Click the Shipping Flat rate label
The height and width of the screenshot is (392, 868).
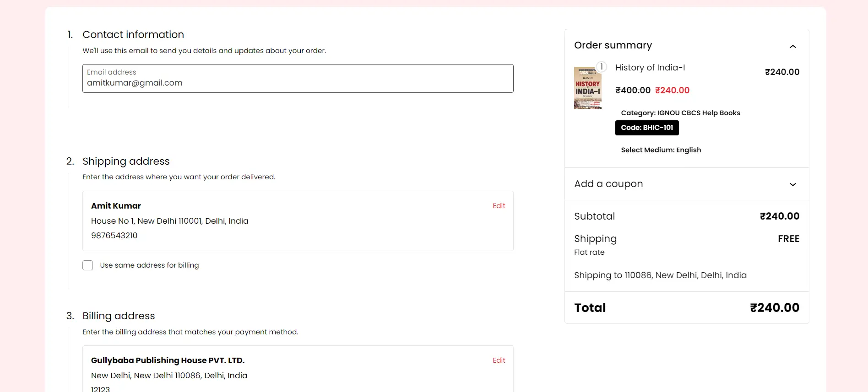[x=589, y=252]
